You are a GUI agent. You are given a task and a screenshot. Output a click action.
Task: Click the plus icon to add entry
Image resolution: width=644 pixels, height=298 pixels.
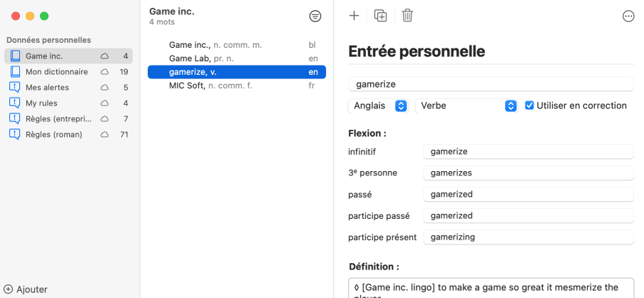pos(354,16)
